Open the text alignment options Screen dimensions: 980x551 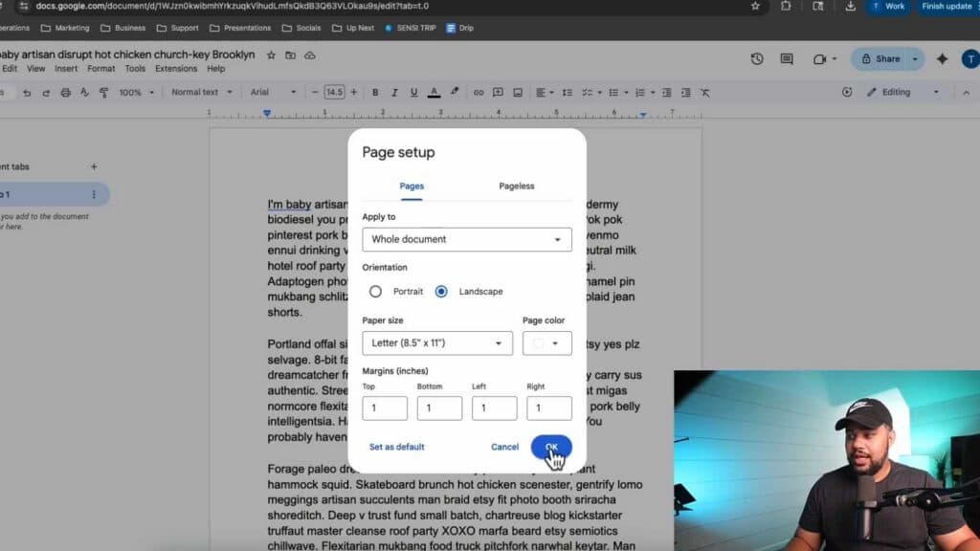(545, 93)
